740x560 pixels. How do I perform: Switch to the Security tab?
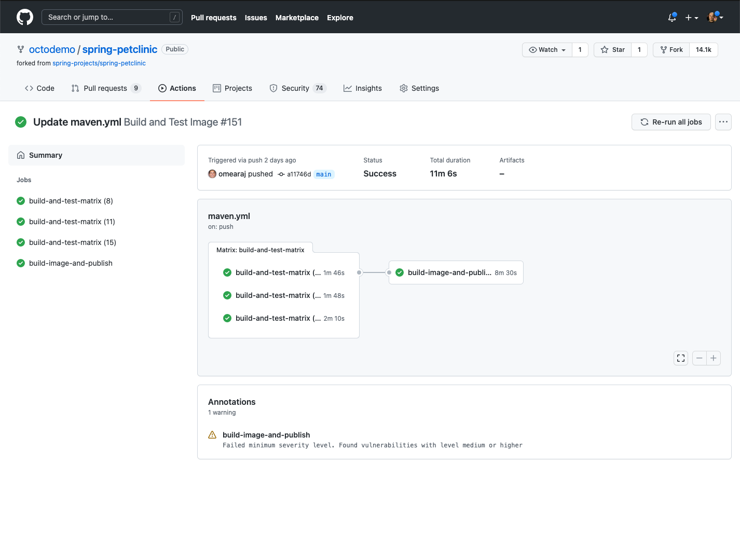point(297,88)
